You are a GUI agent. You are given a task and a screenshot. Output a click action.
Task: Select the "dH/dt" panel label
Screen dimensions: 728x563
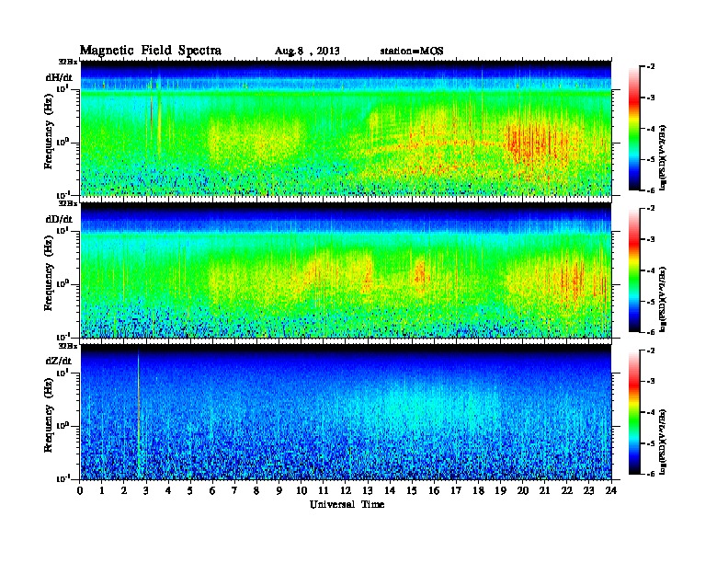[x=59, y=77]
